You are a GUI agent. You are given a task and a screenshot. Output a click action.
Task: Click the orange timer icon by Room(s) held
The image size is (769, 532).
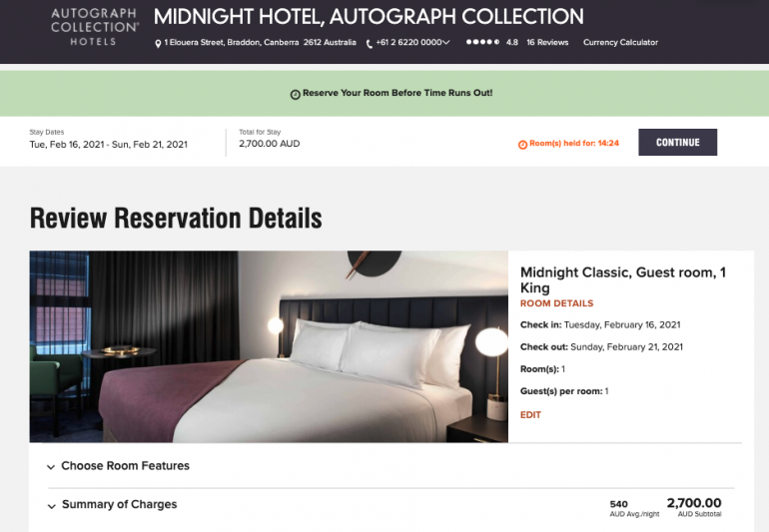pos(522,145)
